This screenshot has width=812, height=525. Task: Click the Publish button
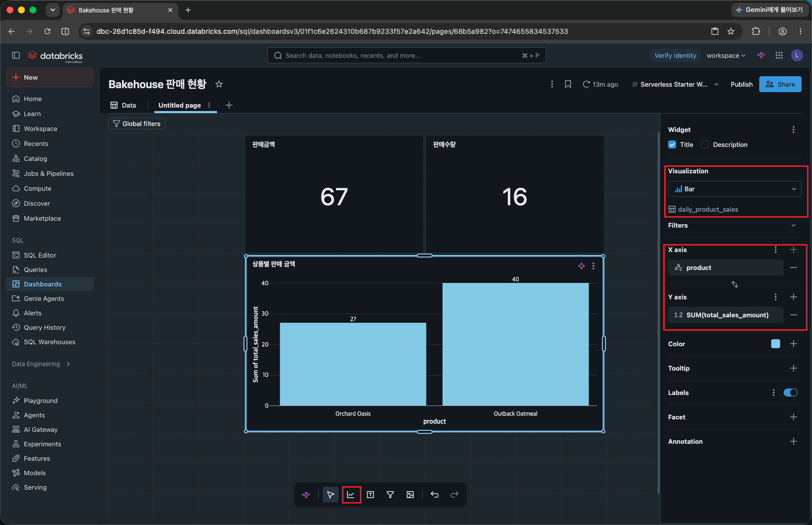coord(741,84)
